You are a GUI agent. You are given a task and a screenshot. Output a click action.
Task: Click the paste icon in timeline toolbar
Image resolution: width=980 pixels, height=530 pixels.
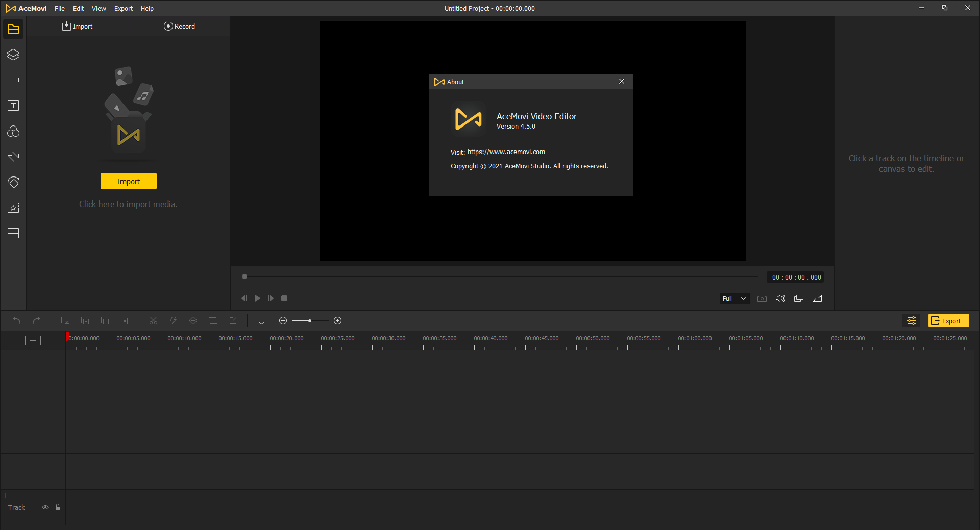(x=105, y=320)
